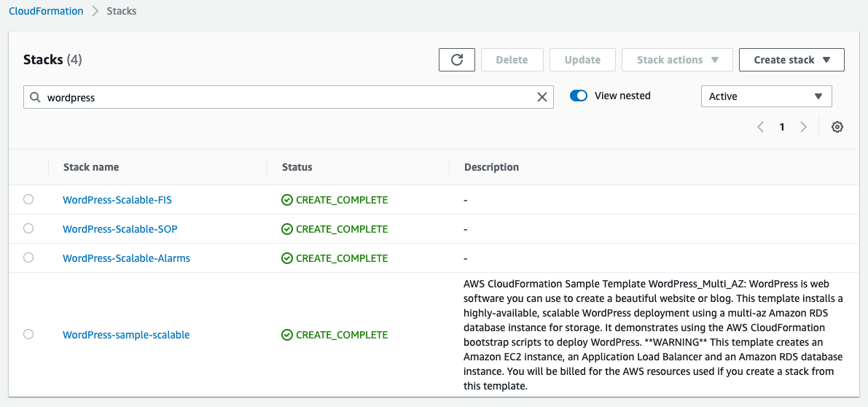Sort by Stack name column header
Image resolution: width=868 pixels, height=407 pixels.
(91, 167)
